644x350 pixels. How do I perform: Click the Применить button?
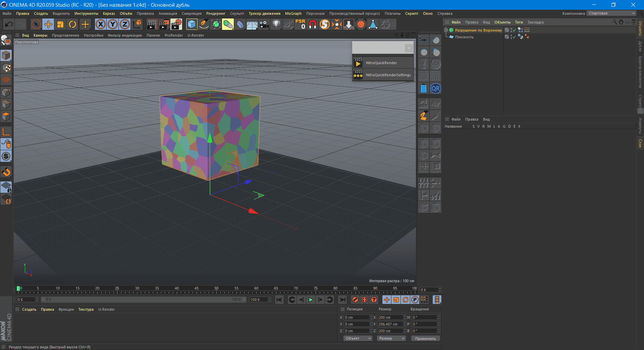(x=425, y=339)
